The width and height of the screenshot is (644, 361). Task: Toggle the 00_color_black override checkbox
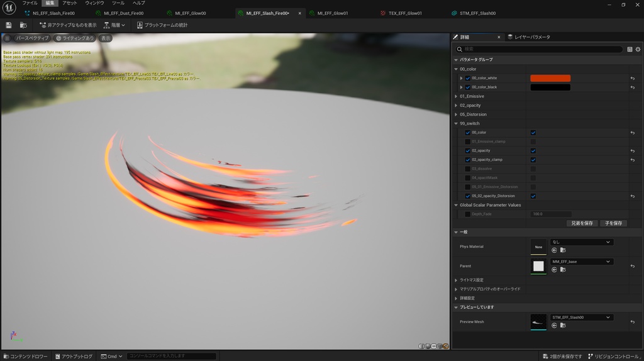467,87
